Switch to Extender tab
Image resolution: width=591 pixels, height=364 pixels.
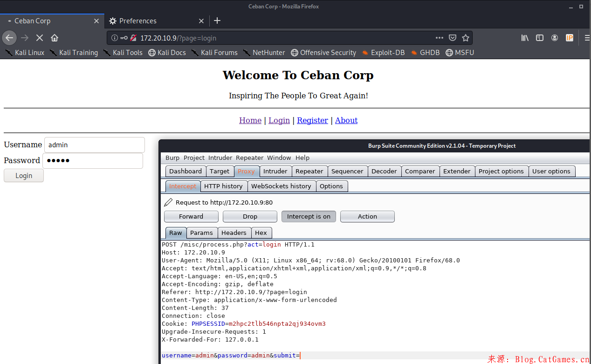457,171
